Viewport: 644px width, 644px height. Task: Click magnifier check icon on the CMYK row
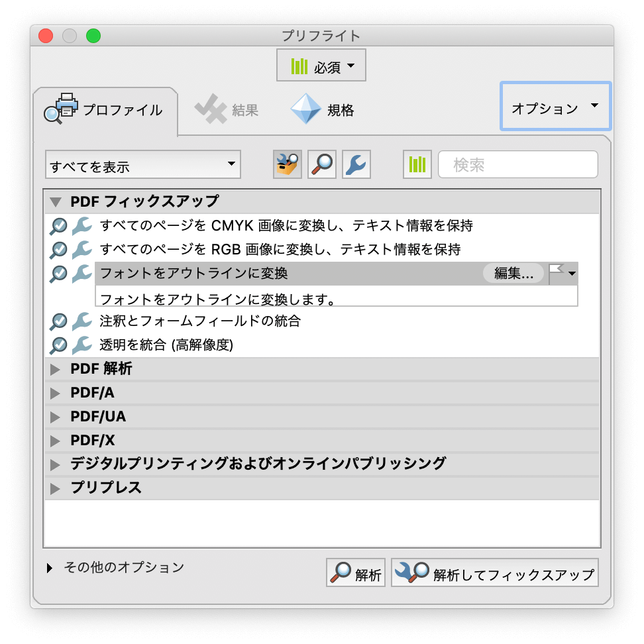tap(58, 226)
